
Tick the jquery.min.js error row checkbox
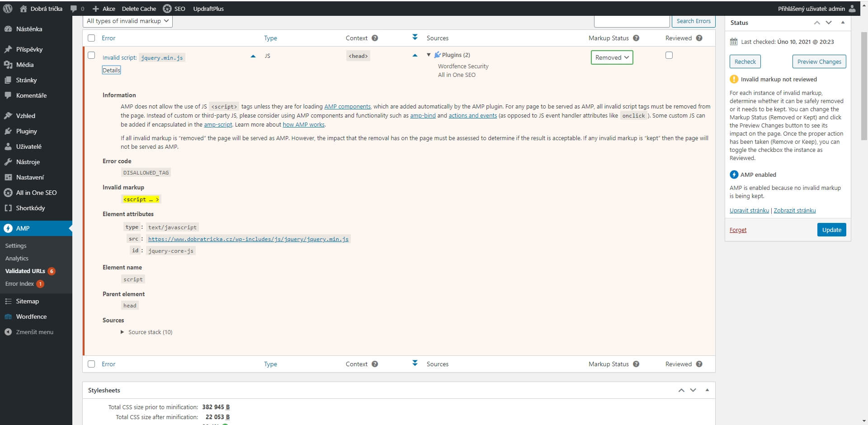click(91, 55)
